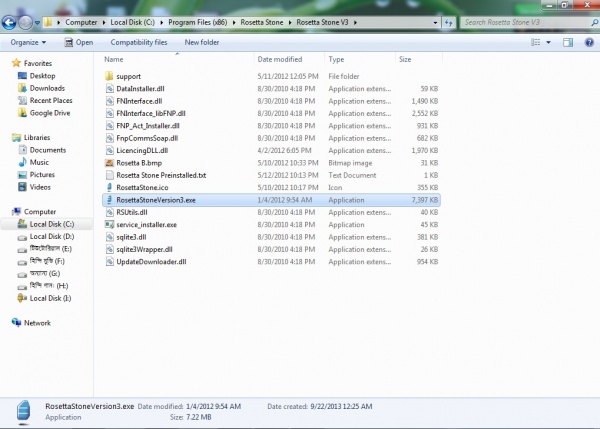
Task: Click the Search Rosetta Stone V3 field
Action: tap(526, 23)
